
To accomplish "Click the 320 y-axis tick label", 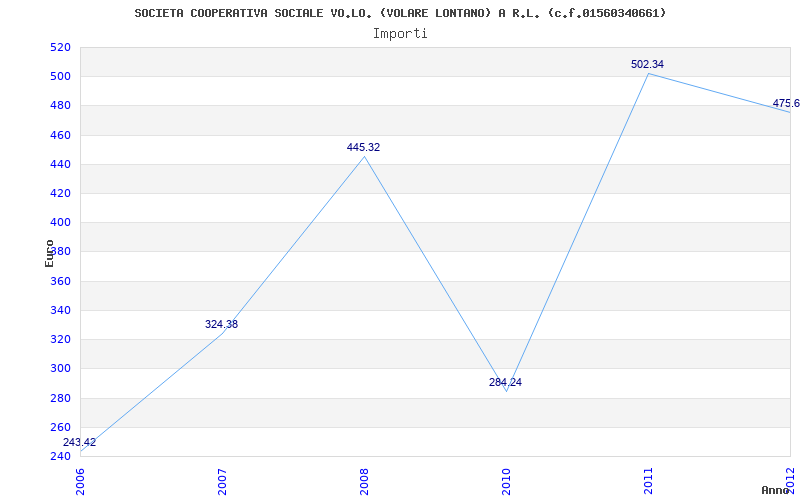I will point(60,339).
